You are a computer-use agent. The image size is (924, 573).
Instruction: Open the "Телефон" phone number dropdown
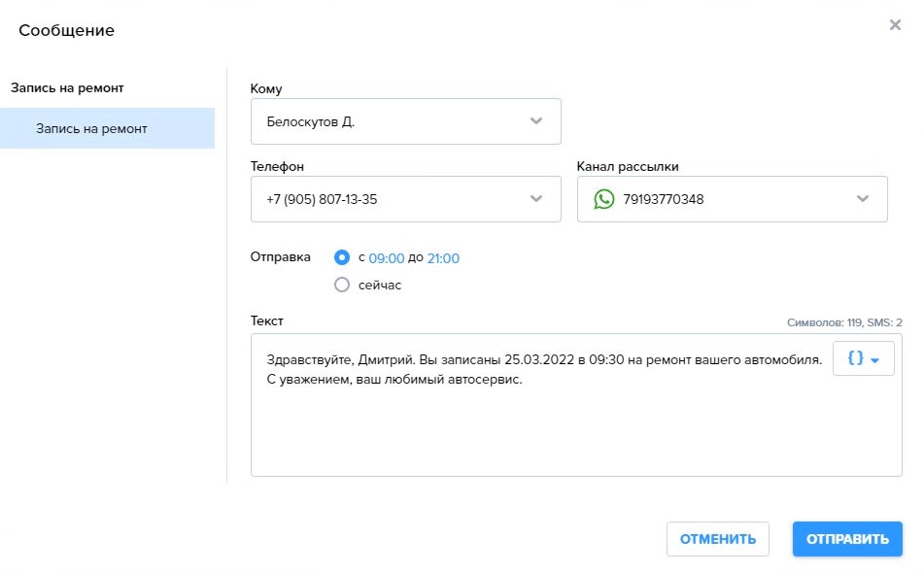535,199
